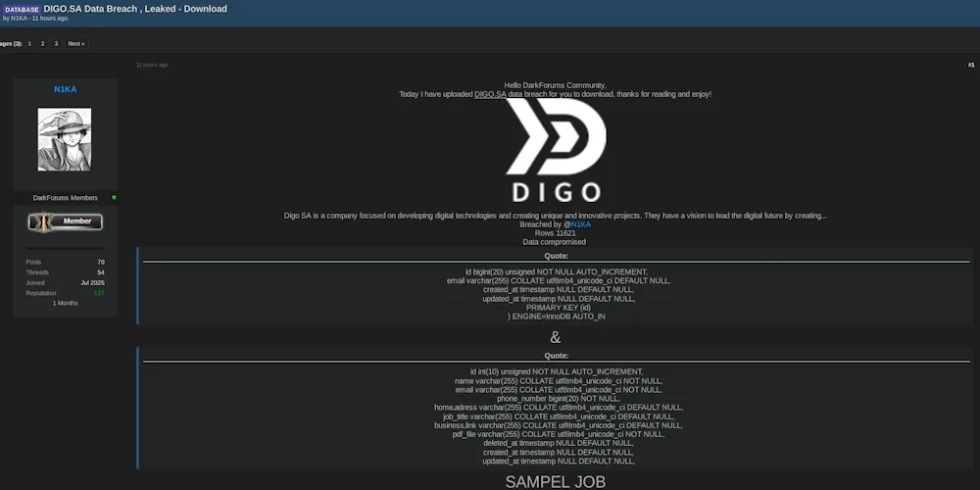Click the PRIMARY KEY (id) line
Viewport: 980px width, 490px height.
(x=559, y=308)
